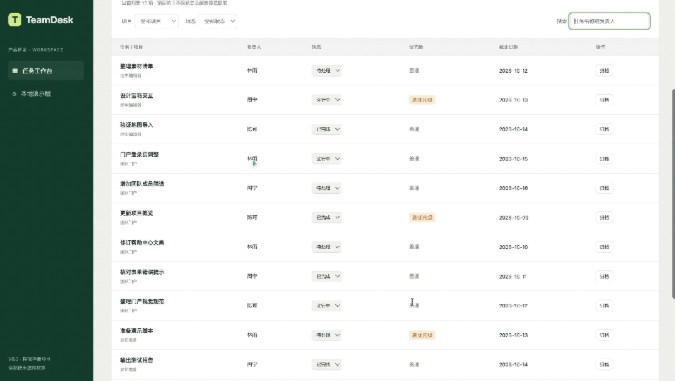The image size is (675, 381).
Task: Click 归档 button in 整理门户视觉规范 row
Action: click(604, 306)
